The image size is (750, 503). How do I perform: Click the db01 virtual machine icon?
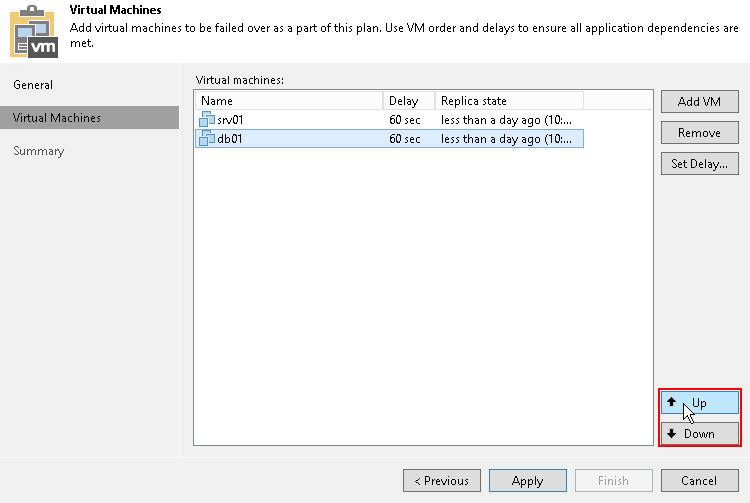coord(207,139)
